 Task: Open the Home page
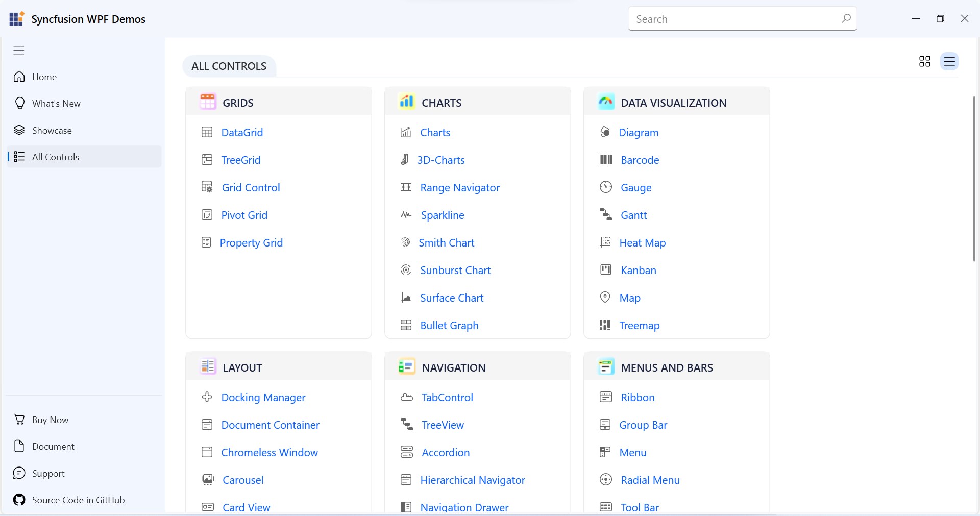tap(44, 77)
